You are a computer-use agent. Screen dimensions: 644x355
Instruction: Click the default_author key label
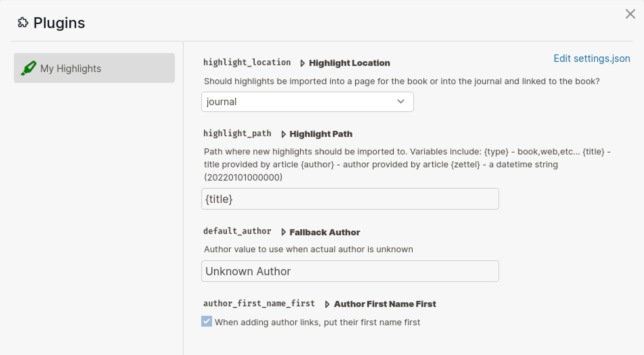click(x=237, y=231)
